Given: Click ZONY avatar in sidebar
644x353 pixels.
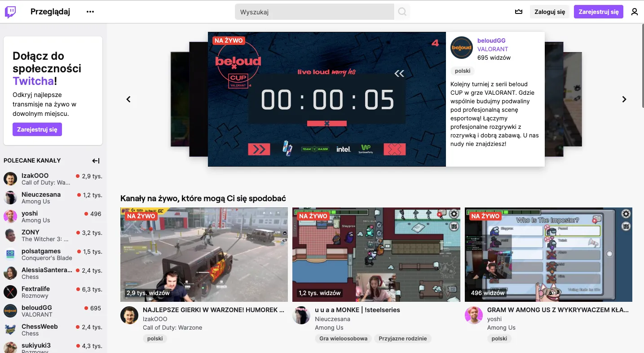Looking at the screenshot, I should (x=10, y=235).
